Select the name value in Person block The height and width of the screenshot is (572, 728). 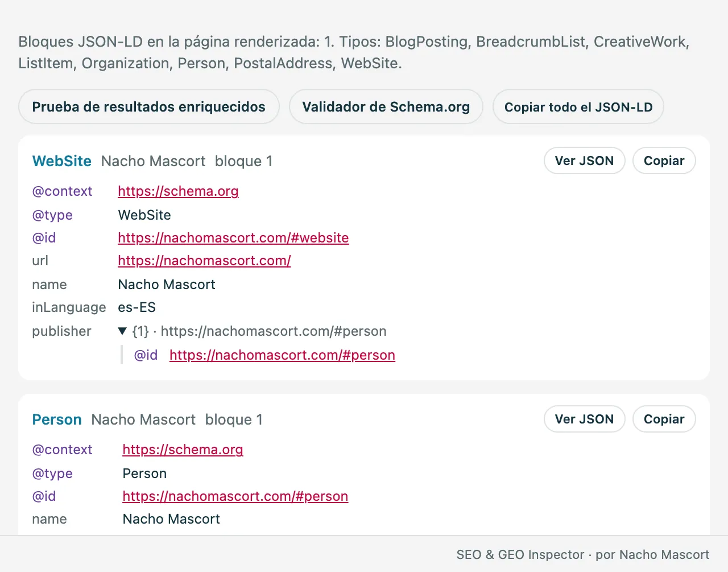pos(171,519)
